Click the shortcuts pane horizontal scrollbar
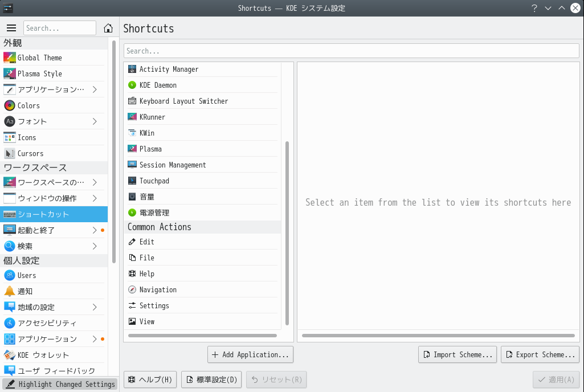The width and height of the screenshot is (584, 392). 438,336
